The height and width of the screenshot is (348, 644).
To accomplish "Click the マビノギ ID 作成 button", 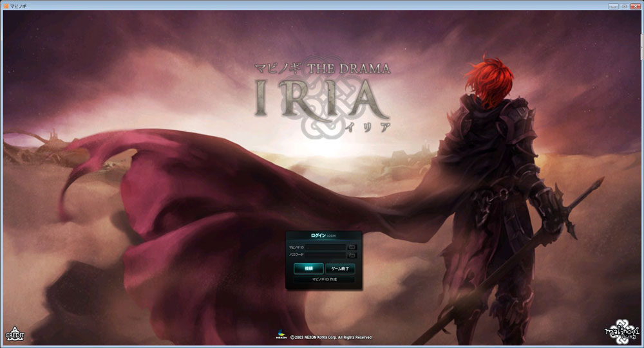I will tap(324, 279).
